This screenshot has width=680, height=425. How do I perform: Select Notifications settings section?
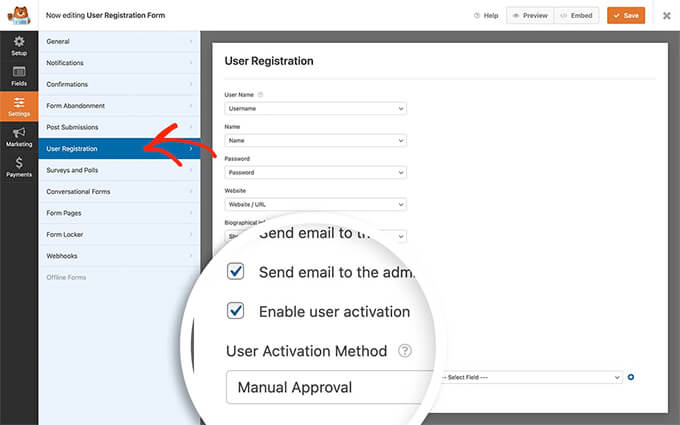pyautogui.click(x=119, y=63)
